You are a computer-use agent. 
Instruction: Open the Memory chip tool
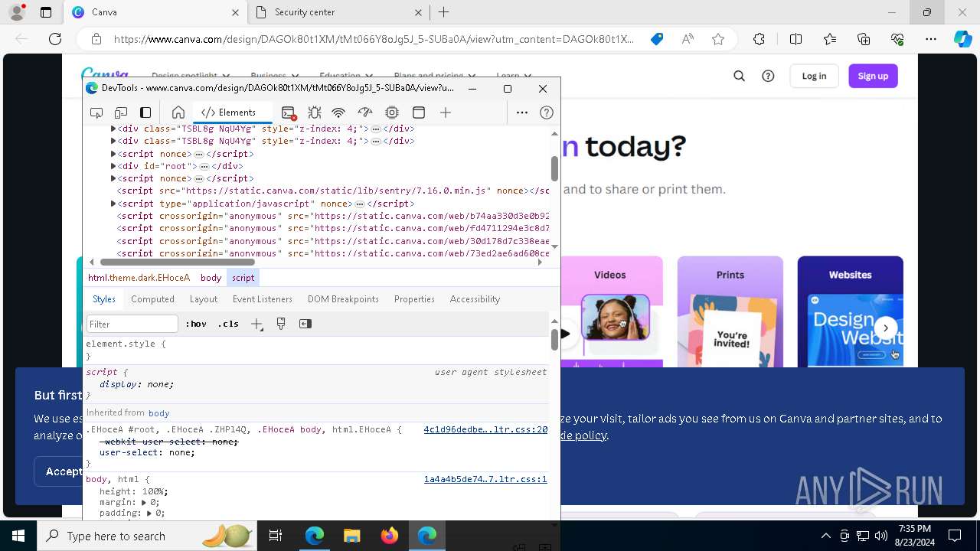point(392,112)
